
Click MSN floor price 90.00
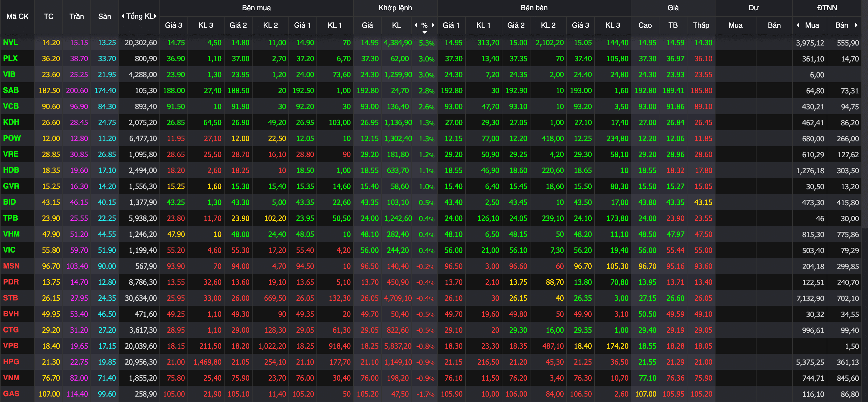coord(107,266)
